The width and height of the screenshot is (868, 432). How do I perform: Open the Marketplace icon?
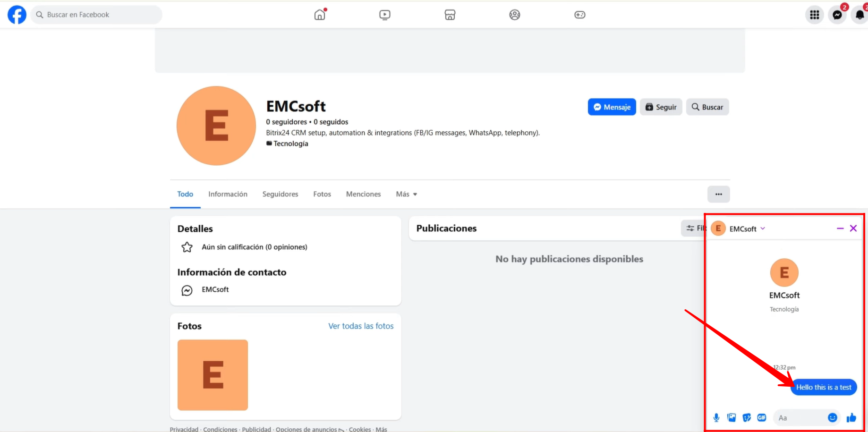[450, 15]
